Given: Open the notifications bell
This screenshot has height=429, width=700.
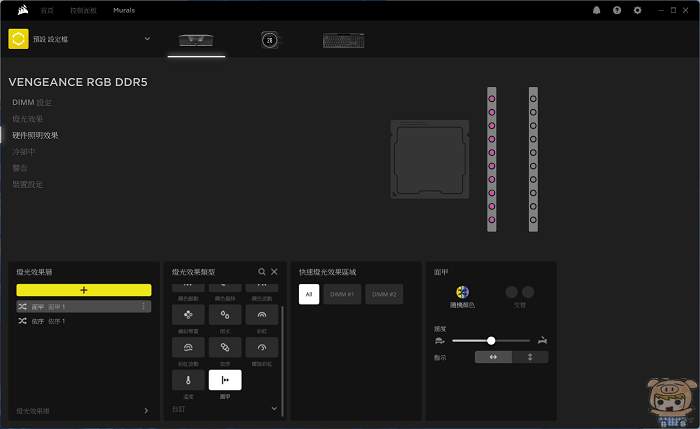Looking at the screenshot, I should (596, 10).
